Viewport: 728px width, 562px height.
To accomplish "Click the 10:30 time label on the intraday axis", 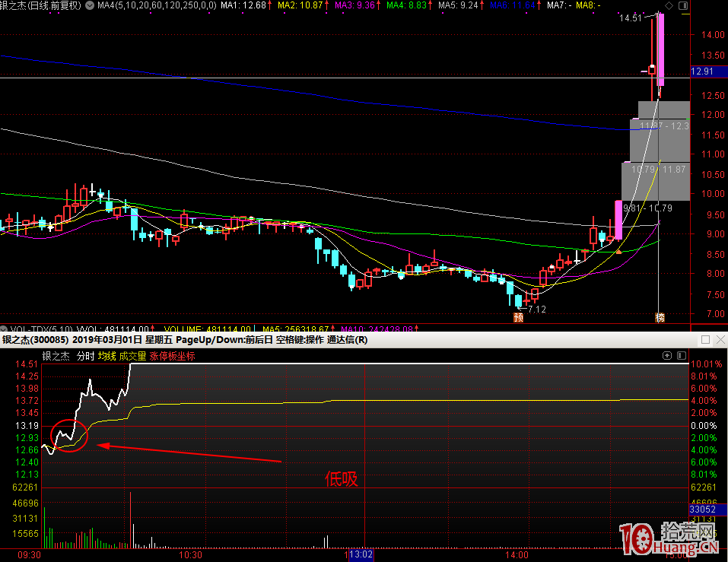I will (190, 554).
